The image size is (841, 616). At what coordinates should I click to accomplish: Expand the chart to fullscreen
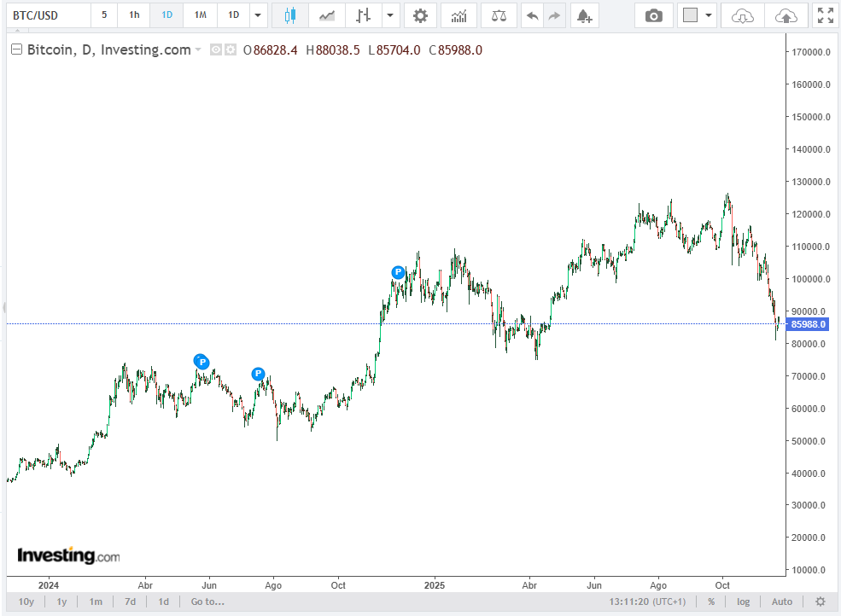824,15
